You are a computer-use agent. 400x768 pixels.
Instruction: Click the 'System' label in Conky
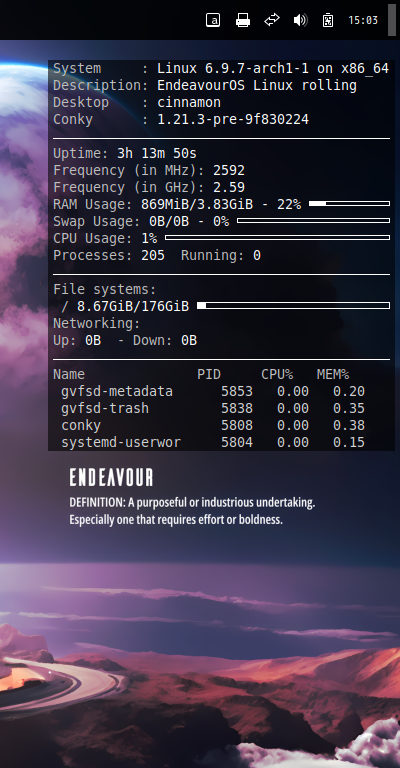[x=77, y=69]
